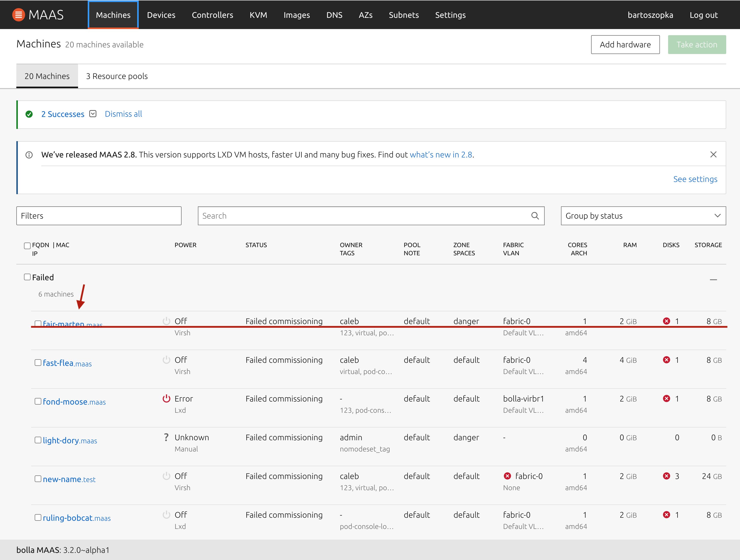Click the MAAS logo icon
Image resolution: width=740 pixels, height=560 pixels.
(18, 14)
